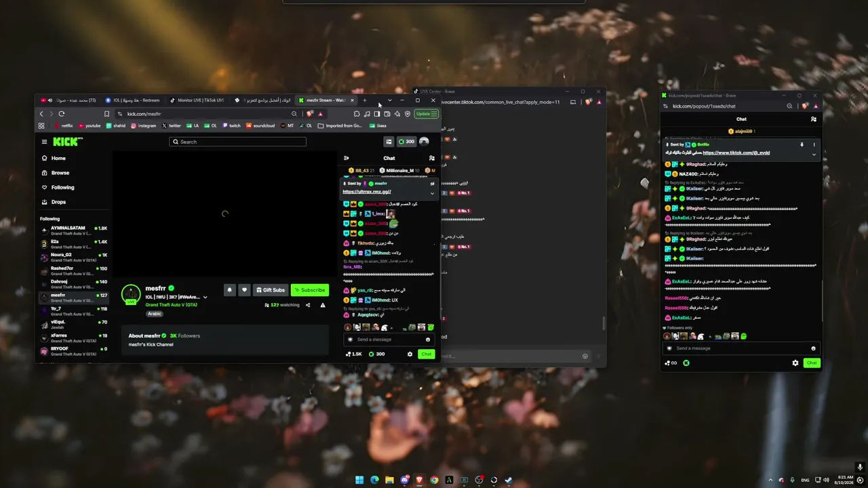
Task: Open the netflix bookmark
Action: point(64,125)
